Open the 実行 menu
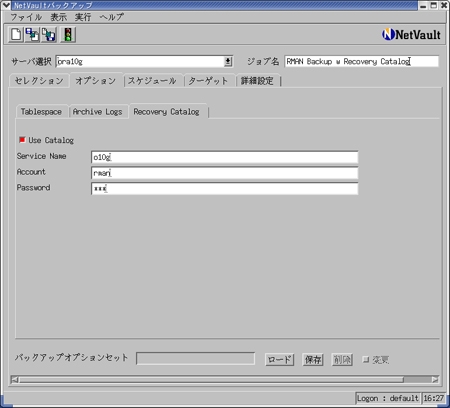The width and height of the screenshot is (450, 408). [83, 17]
